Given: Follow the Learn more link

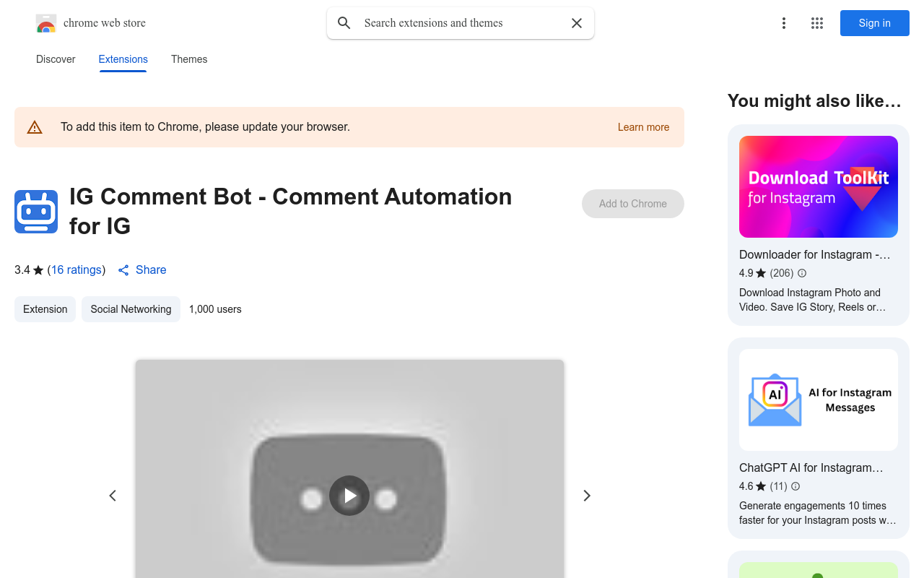Looking at the screenshot, I should tap(643, 127).
